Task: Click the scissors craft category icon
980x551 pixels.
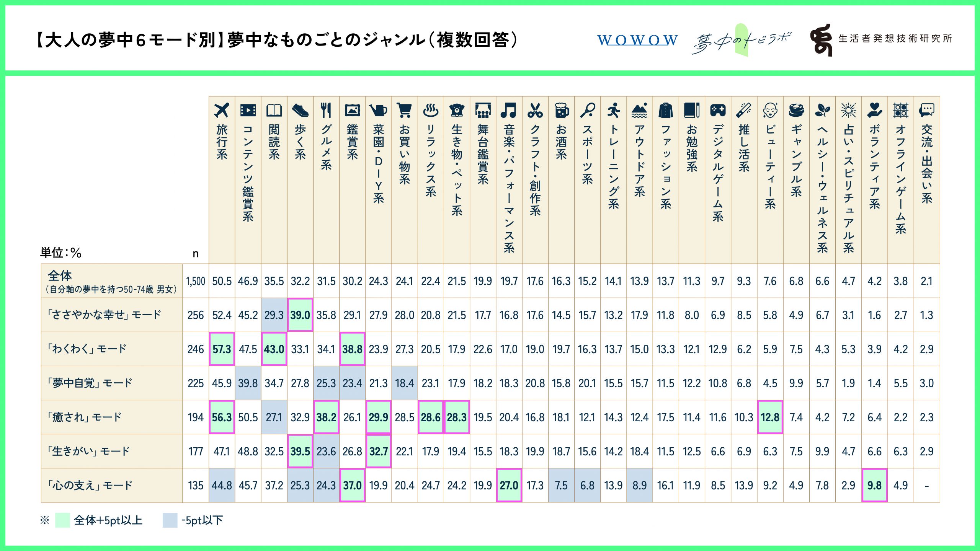Action: [535, 110]
